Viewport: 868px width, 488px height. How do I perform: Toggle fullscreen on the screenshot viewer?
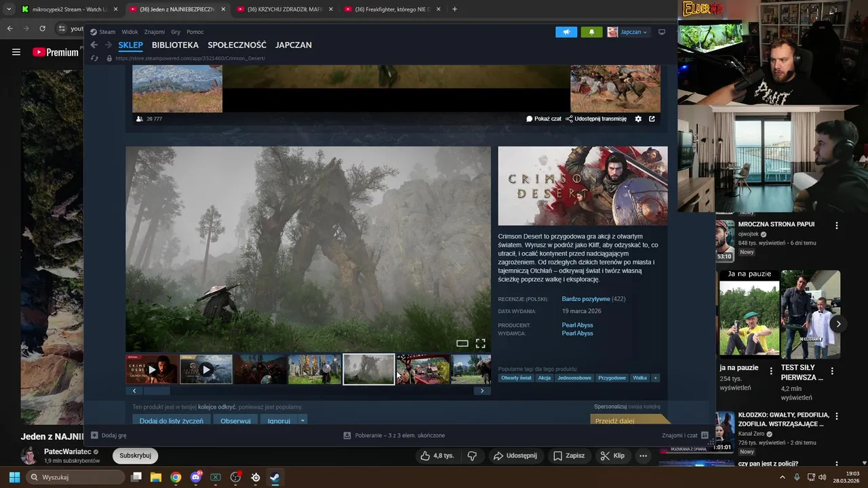[480, 344]
